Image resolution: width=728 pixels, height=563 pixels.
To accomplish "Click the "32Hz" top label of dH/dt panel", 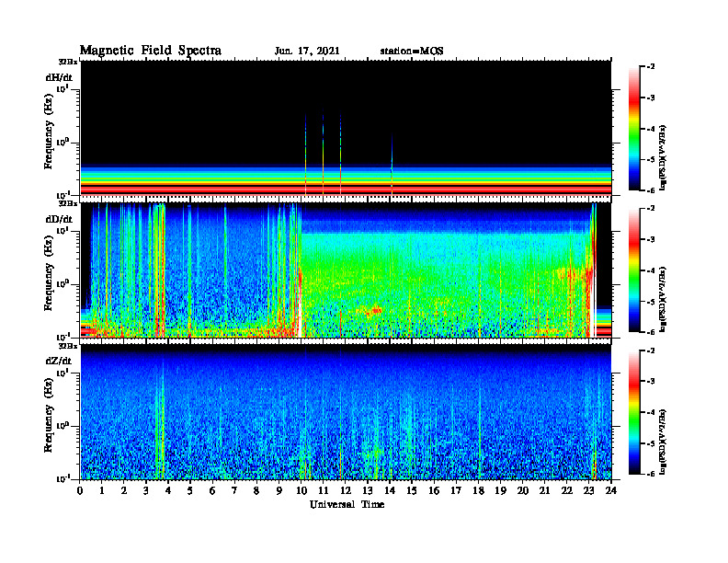I will tap(67, 62).
